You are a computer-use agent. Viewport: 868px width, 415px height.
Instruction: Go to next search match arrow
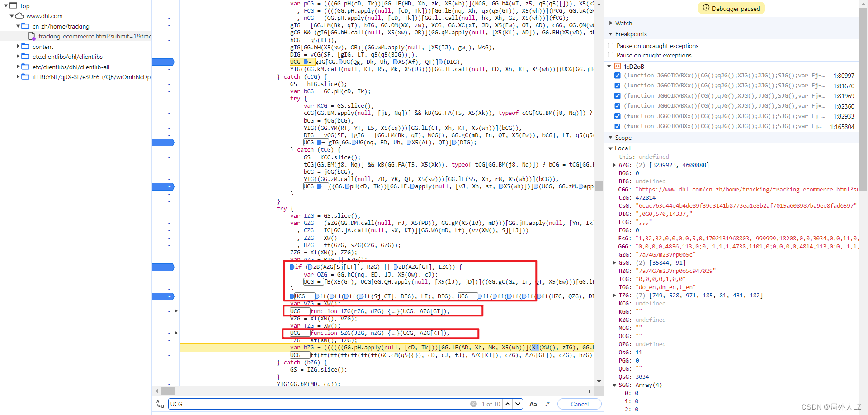click(x=518, y=404)
